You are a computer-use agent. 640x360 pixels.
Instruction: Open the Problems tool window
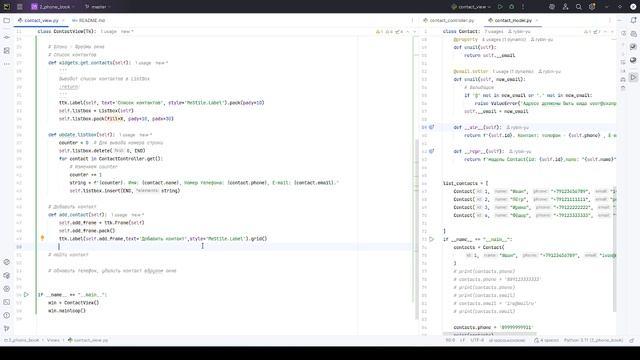click(x=7, y=315)
